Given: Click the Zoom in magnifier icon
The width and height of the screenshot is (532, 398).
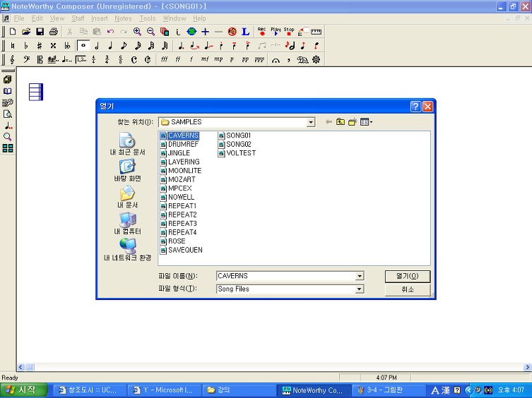Looking at the screenshot, I should click(x=137, y=32).
